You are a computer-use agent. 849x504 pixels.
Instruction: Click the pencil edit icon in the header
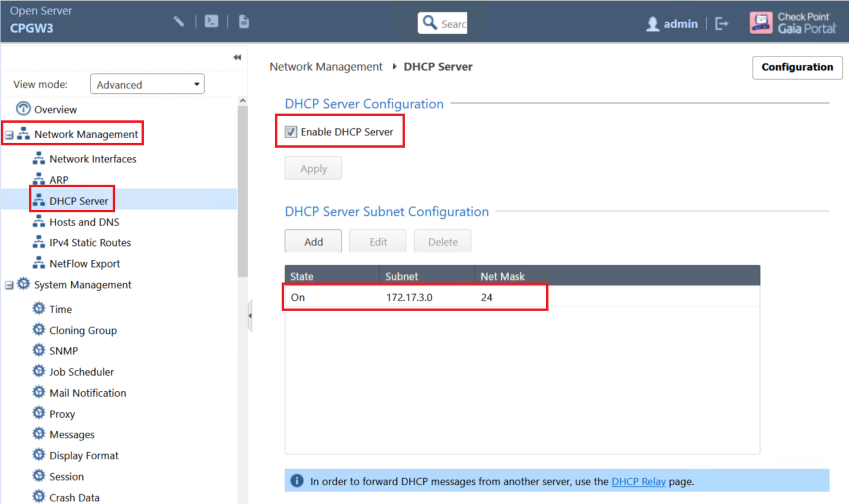click(179, 20)
